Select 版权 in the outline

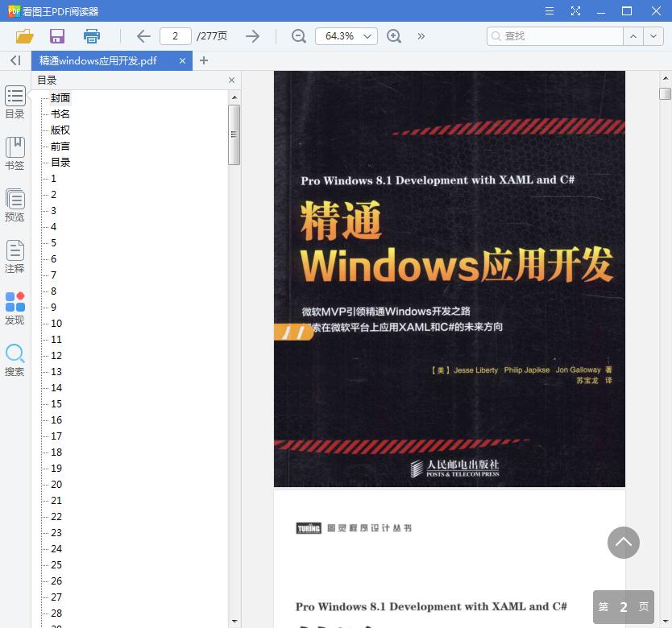point(60,130)
